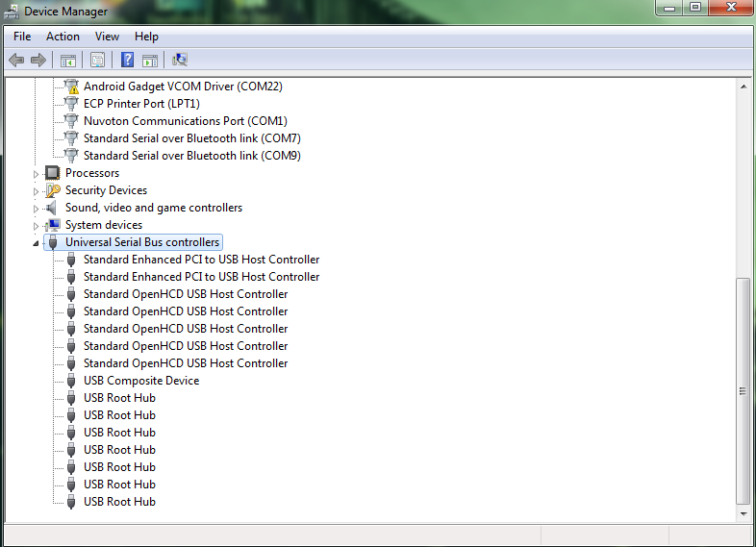Viewport: 756px width, 547px height.
Task: Click the warning icon beside Android Gadget VCOM Driver
Action: pos(71,87)
